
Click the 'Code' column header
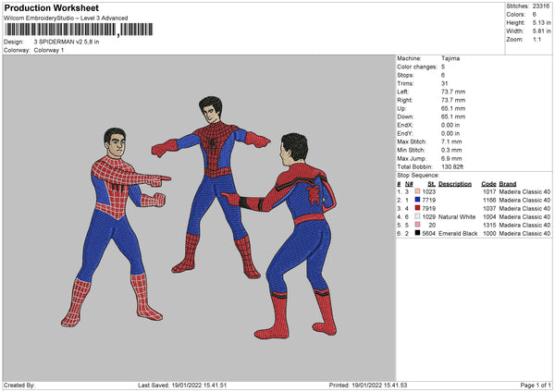(x=488, y=184)
